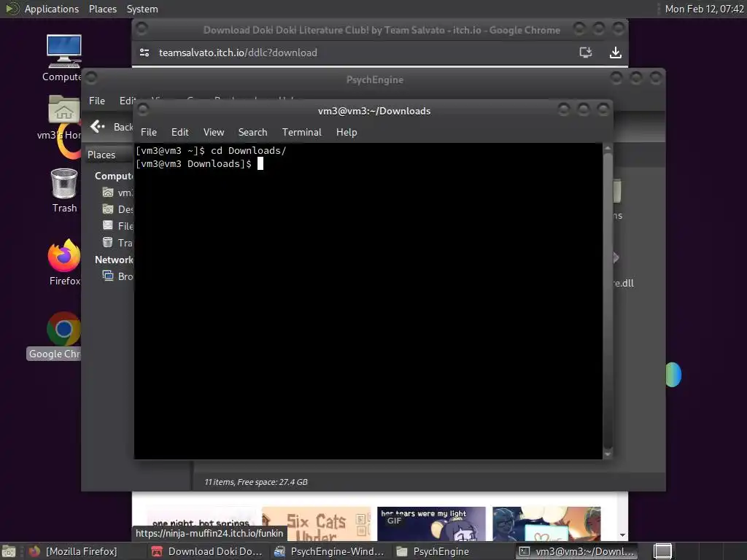Open the terminal View menu
Screen dimensions: 747x560
[214, 133]
